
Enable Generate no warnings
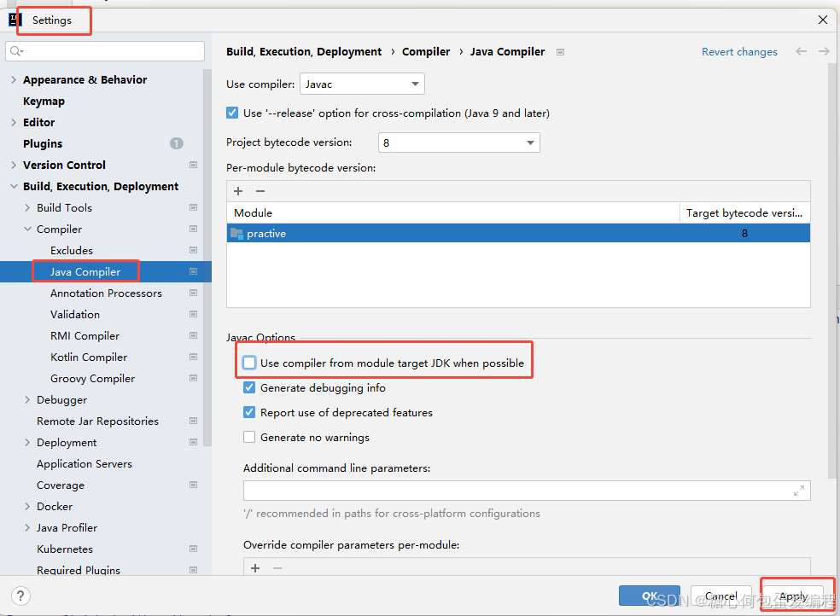(249, 437)
